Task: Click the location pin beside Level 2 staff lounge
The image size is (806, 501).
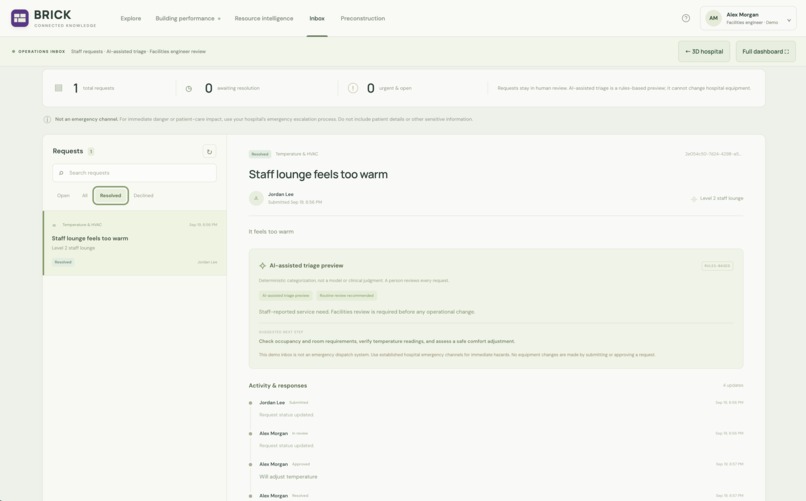Action: (693, 199)
